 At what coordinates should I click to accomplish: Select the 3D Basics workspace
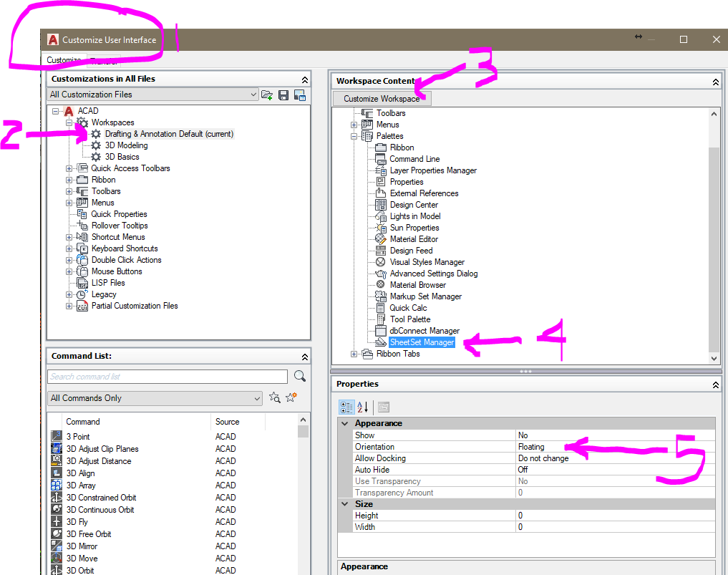click(x=122, y=157)
